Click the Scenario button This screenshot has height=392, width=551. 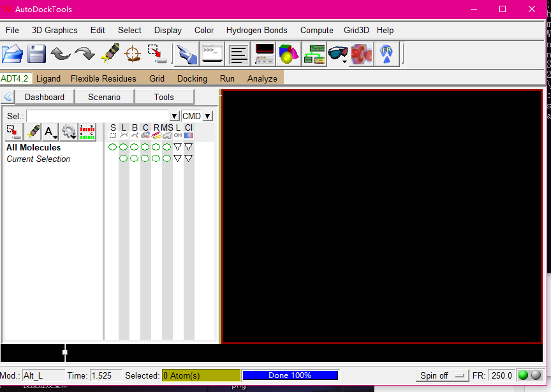pyautogui.click(x=104, y=97)
